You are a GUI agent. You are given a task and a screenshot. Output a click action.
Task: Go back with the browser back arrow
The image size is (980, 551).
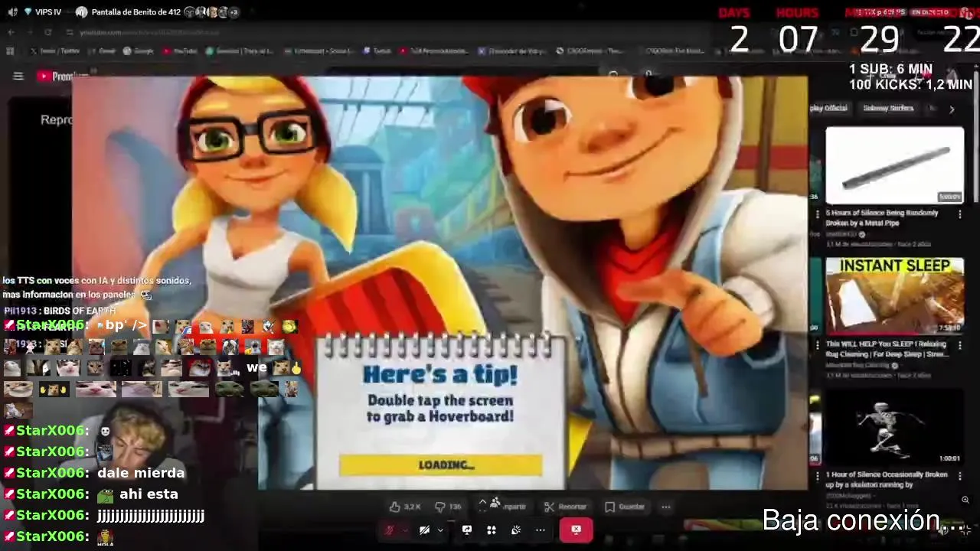coord(11,32)
